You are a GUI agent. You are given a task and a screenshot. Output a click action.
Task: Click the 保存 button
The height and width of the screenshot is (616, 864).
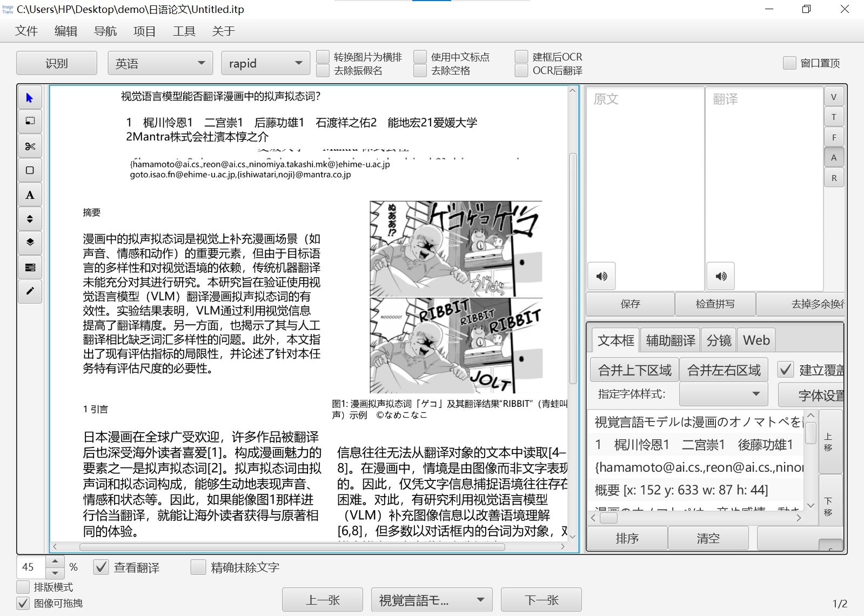tap(631, 304)
